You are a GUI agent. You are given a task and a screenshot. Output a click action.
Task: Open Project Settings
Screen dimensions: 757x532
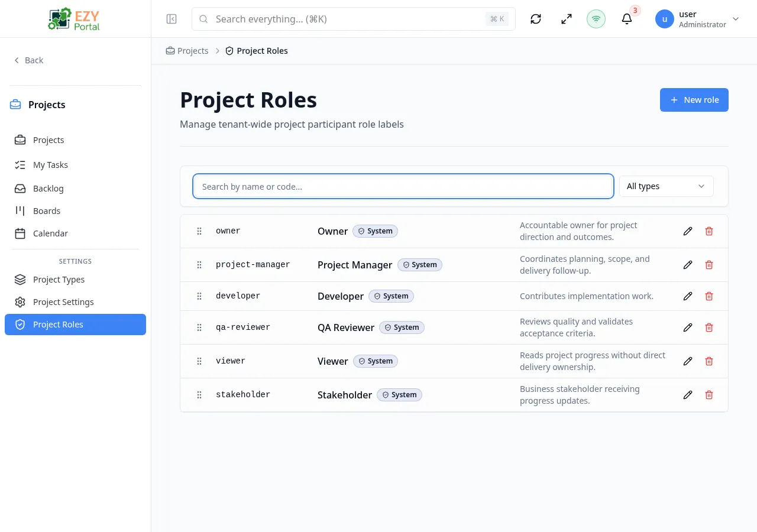[x=75, y=302]
